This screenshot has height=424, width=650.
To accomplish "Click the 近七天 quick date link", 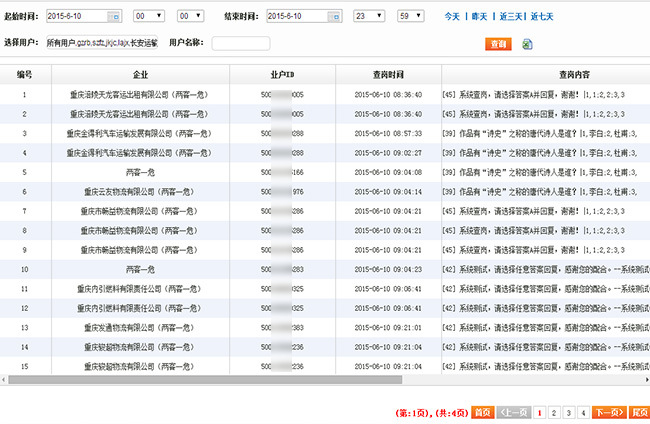I will point(542,17).
